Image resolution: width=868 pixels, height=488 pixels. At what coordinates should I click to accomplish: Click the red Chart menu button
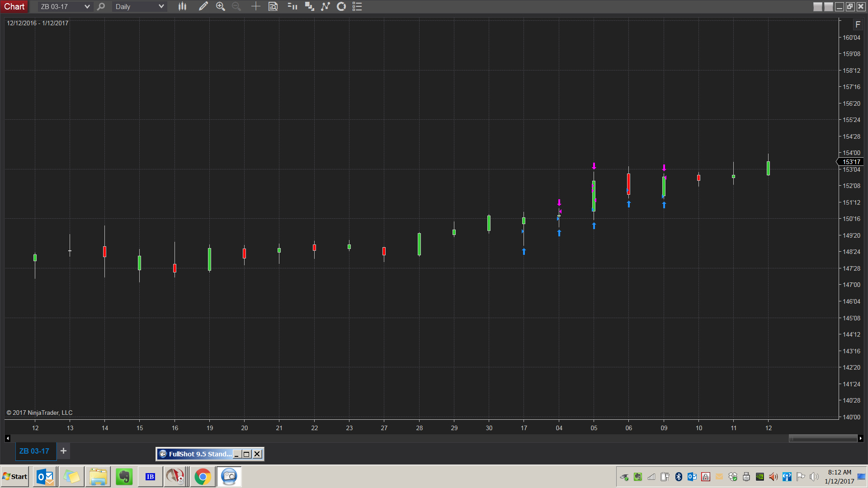[14, 6]
